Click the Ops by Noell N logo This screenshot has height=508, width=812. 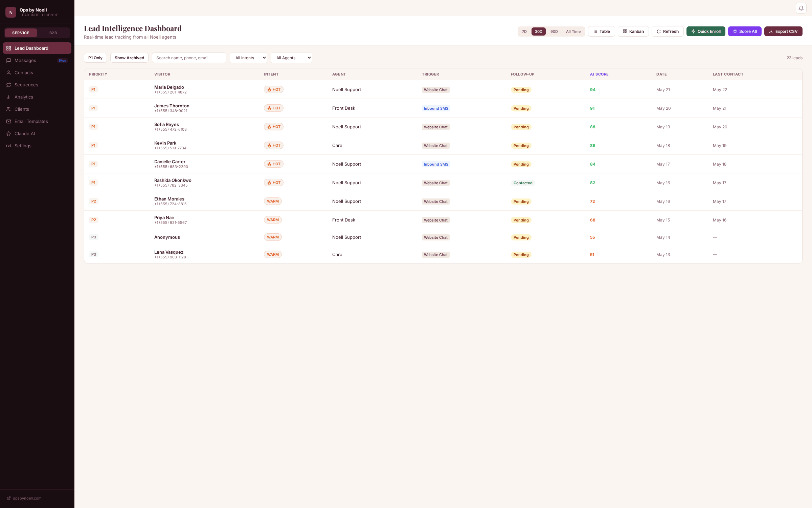pyautogui.click(x=11, y=12)
